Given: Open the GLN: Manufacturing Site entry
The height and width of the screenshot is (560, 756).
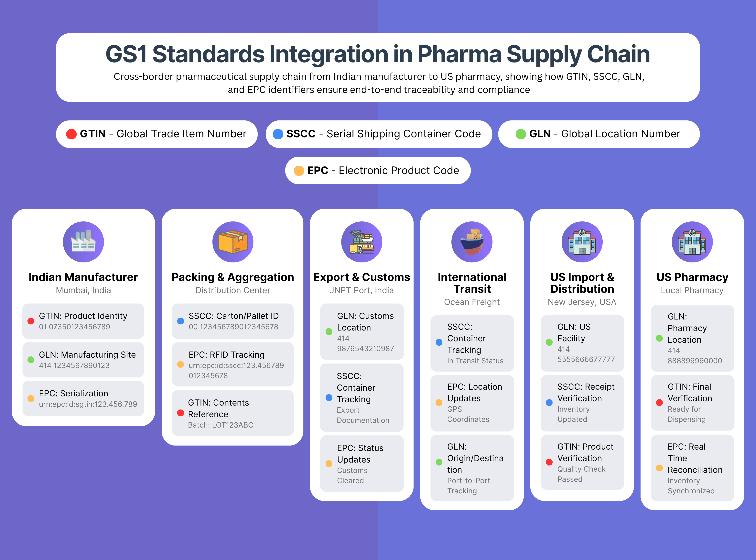Looking at the screenshot, I should 83,360.
